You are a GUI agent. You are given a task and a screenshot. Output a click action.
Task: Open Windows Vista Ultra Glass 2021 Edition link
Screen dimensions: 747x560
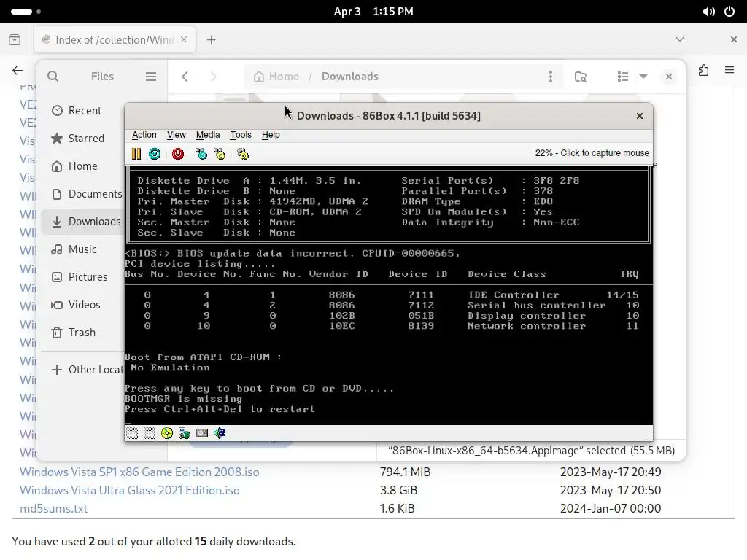[x=130, y=490]
